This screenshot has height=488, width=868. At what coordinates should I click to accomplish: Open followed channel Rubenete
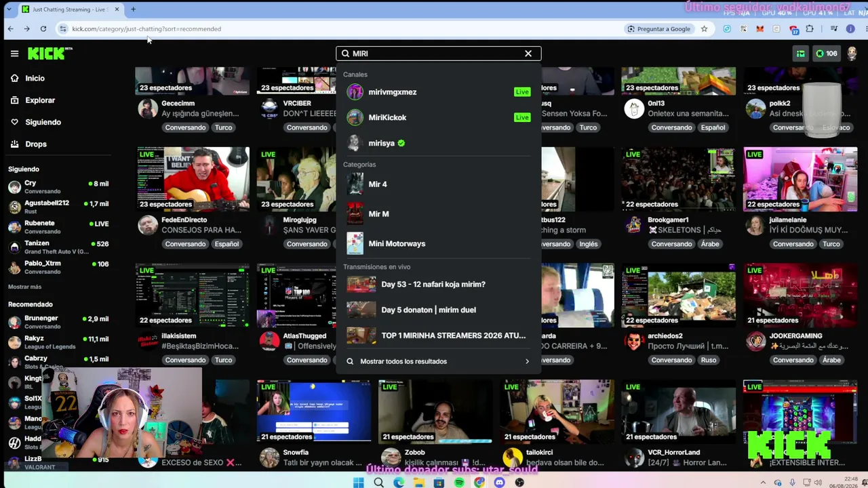(x=58, y=227)
